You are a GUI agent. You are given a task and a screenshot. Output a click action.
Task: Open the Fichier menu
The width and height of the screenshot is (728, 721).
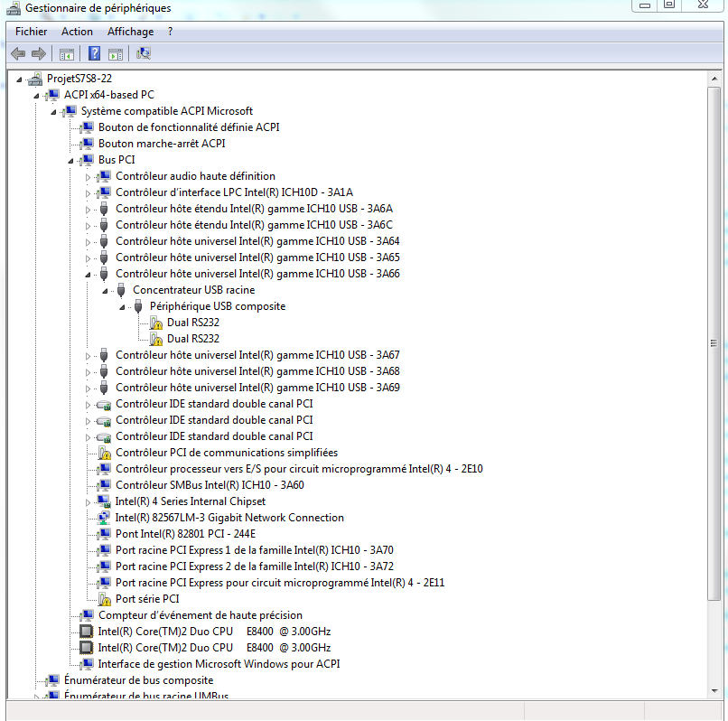click(32, 31)
